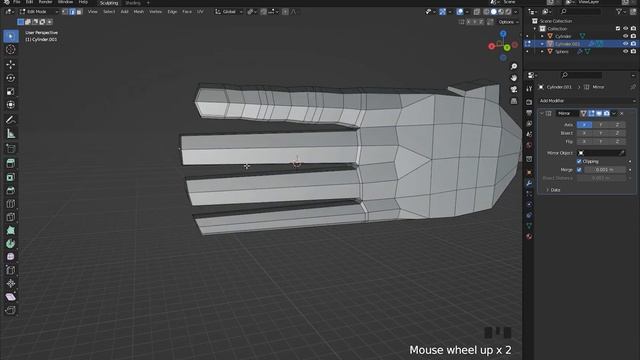Select the Add Cube tool
This screenshot has width=640, height=360.
coord(11,148)
